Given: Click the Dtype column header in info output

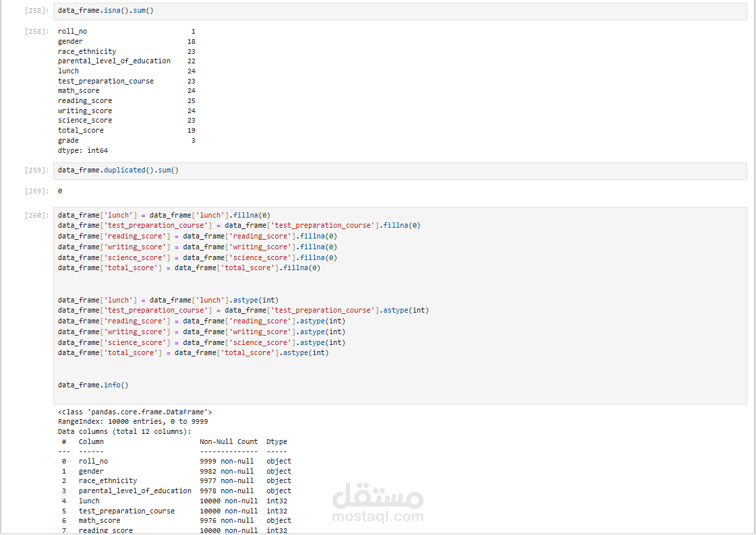Looking at the screenshot, I should (x=277, y=442).
